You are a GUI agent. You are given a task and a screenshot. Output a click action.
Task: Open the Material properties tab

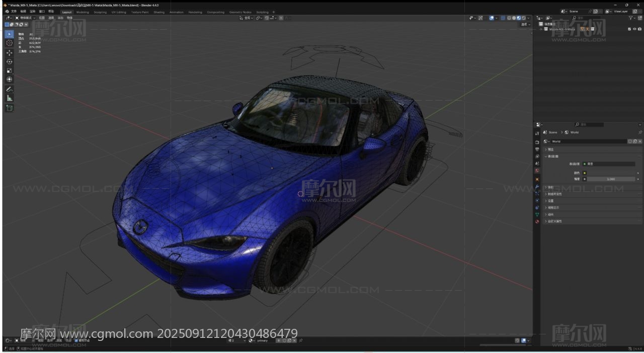(537, 221)
